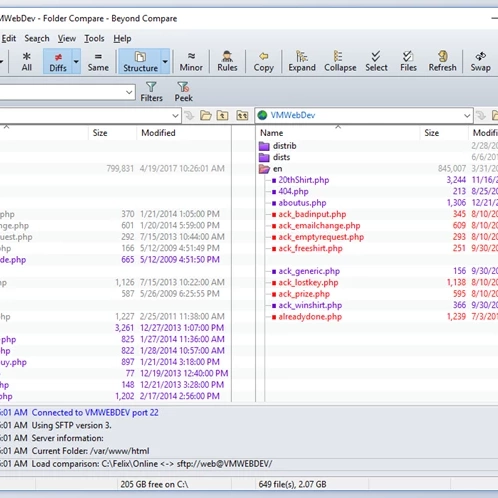Open the Edit menu
The height and width of the screenshot is (498, 498).
[9, 38]
